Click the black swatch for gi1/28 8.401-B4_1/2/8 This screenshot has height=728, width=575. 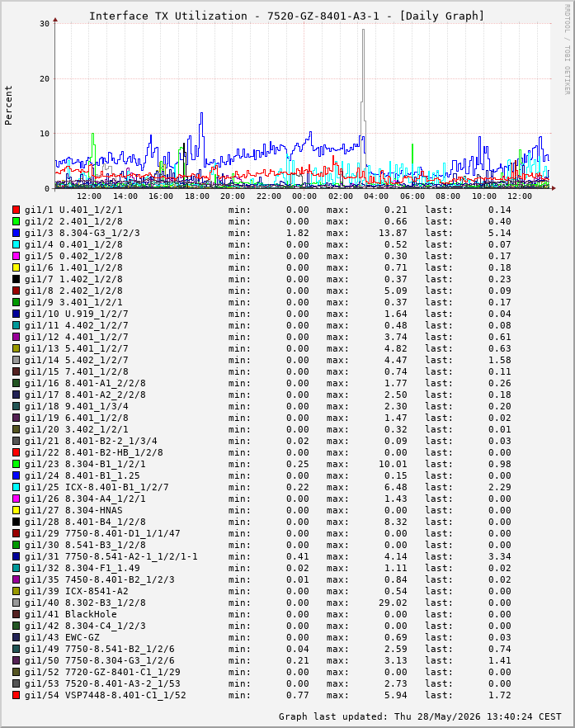(x=16, y=522)
